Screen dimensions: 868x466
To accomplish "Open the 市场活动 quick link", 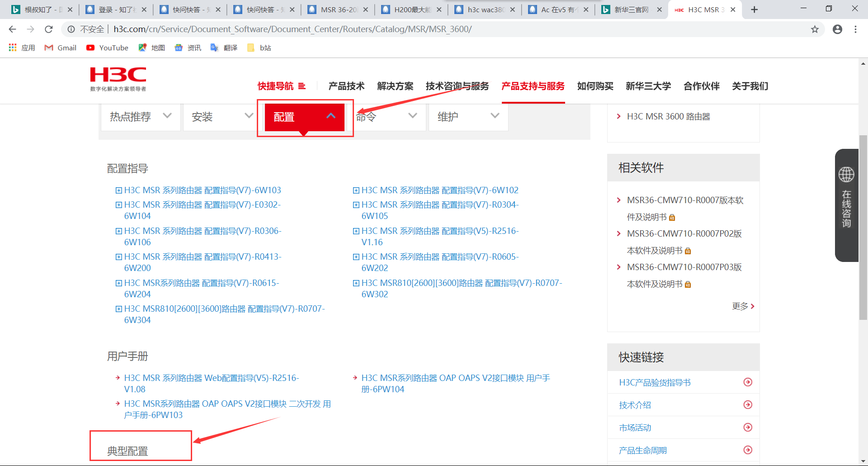I will [x=635, y=428].
